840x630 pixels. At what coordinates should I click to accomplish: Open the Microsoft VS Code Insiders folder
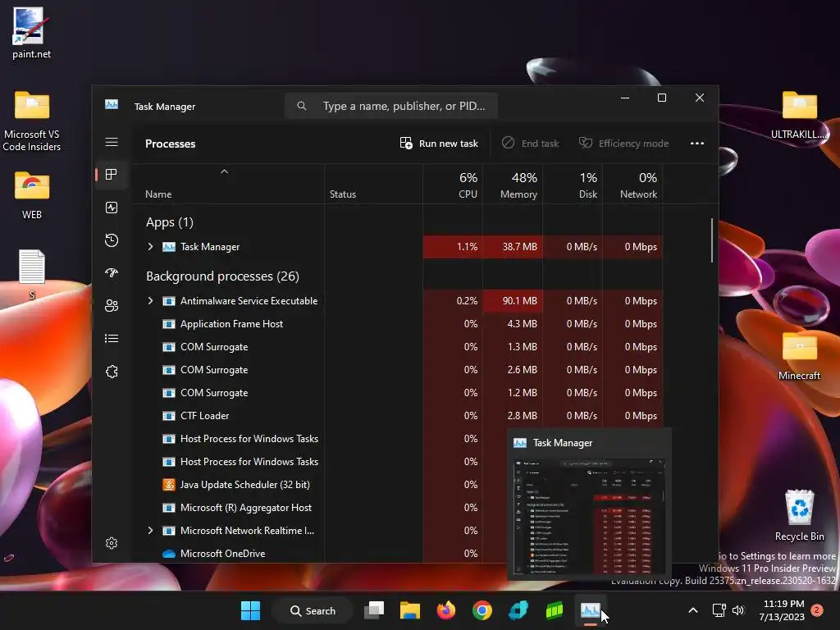[x=32, y=121]
